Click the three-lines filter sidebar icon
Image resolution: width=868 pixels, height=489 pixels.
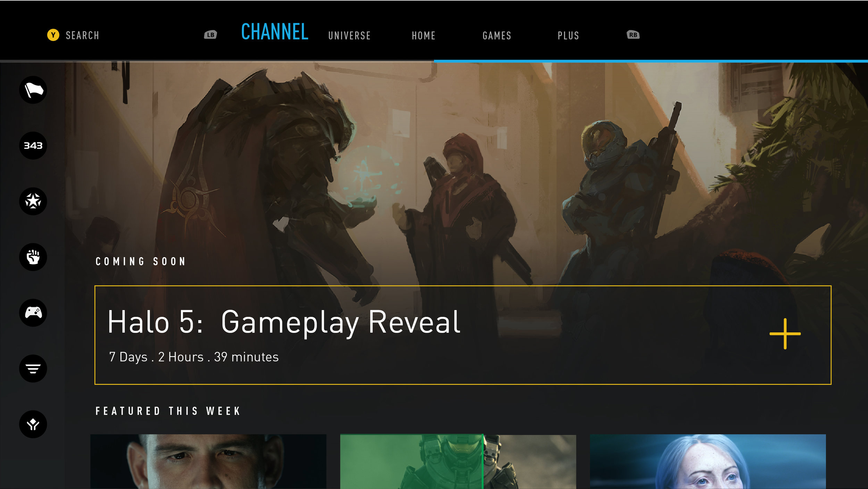pos(33,368)
